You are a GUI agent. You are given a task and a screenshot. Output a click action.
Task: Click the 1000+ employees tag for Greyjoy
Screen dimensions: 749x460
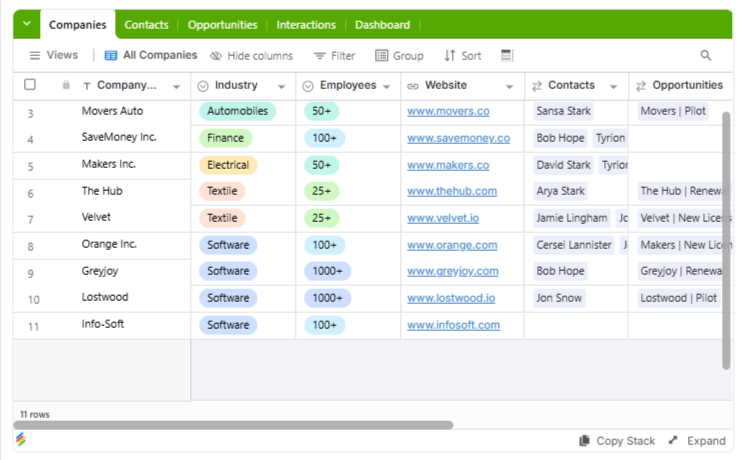tap(327, 271)
